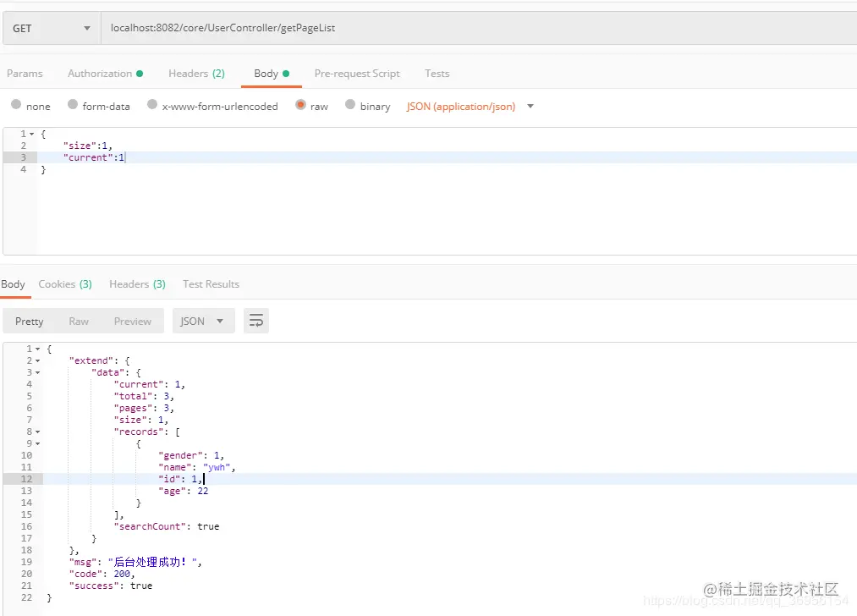Switch to the response Body tab
Image resolution: width=857 pixels, height=616 pixels.
pos(14,284)
